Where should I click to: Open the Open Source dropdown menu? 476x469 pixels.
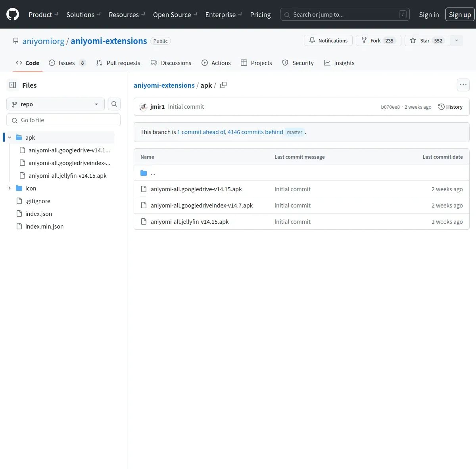coord(175,15)
